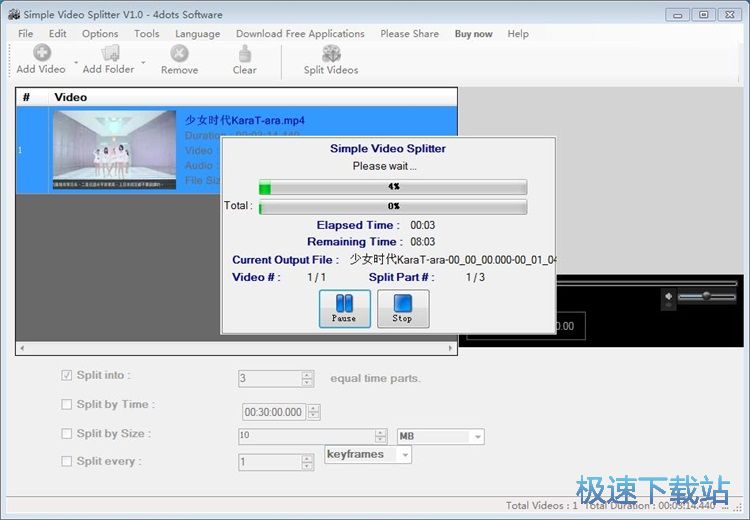The height and width of the screenshot is (520, 750).
Task: Open the Add Folder dropdown arrow
Action: click(143, 63)
